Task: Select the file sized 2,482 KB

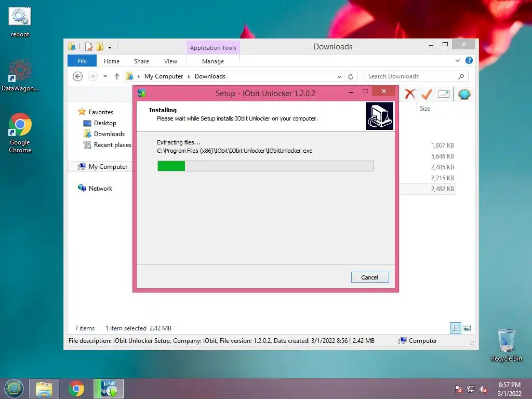Action: coord(442,189)
